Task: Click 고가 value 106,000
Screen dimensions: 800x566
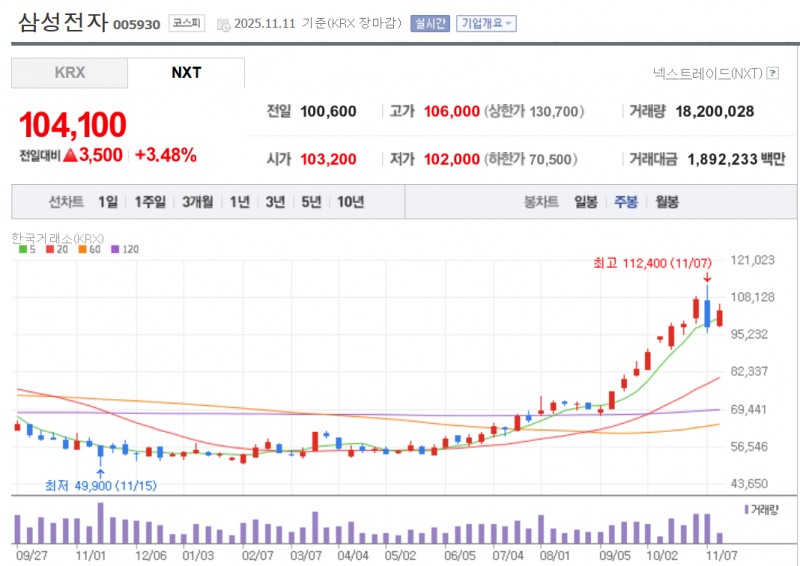Action: coord(452,111)
